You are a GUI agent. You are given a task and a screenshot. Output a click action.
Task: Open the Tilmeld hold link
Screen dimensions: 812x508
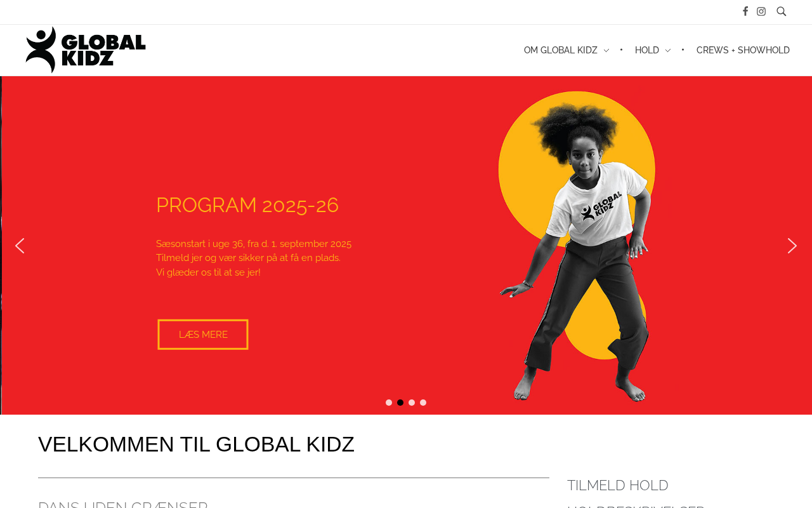coord(618,485)
